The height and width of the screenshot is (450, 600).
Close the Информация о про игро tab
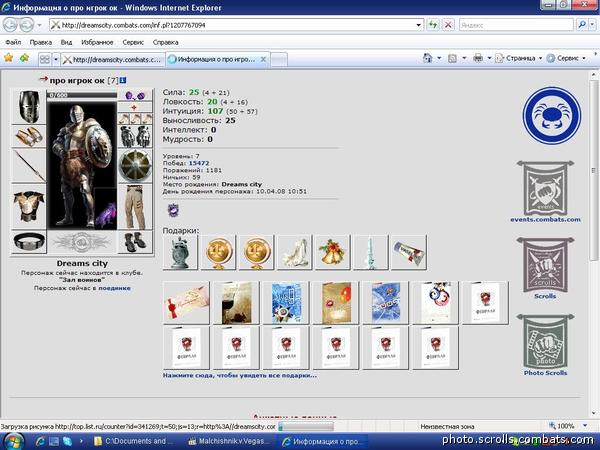263,59
